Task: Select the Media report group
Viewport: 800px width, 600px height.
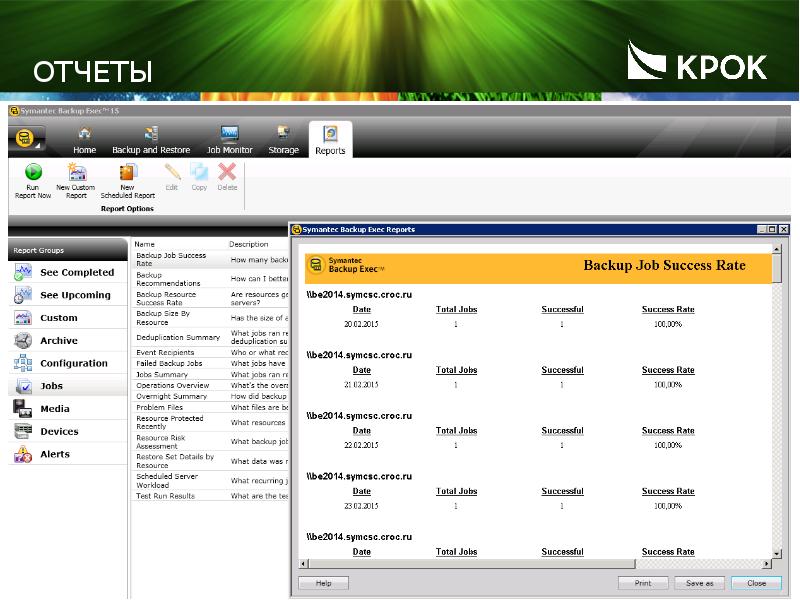Action: click(68, 409)
